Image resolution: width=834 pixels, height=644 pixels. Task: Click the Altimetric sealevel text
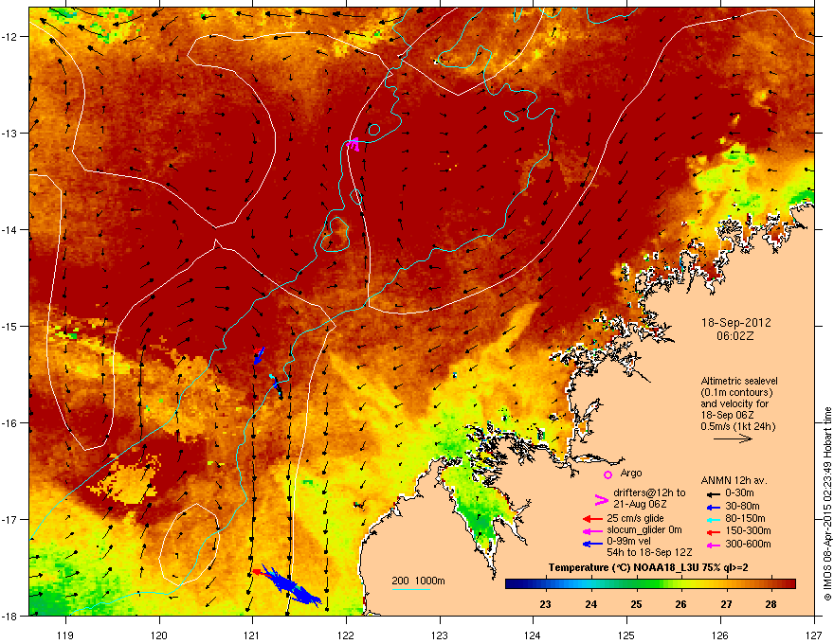(739, 381)
